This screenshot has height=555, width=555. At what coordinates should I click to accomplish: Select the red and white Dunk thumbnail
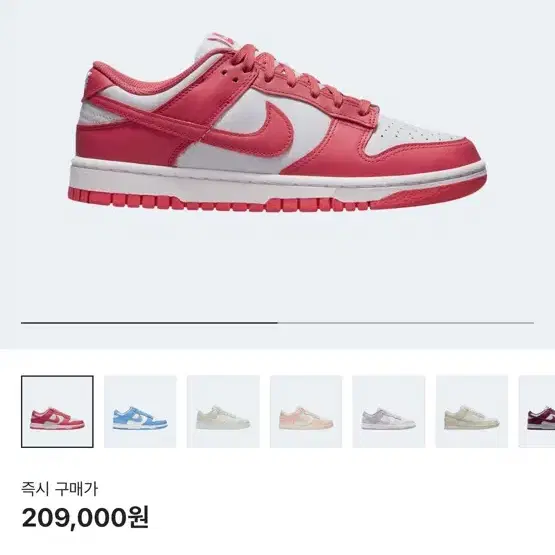[57, 412]
